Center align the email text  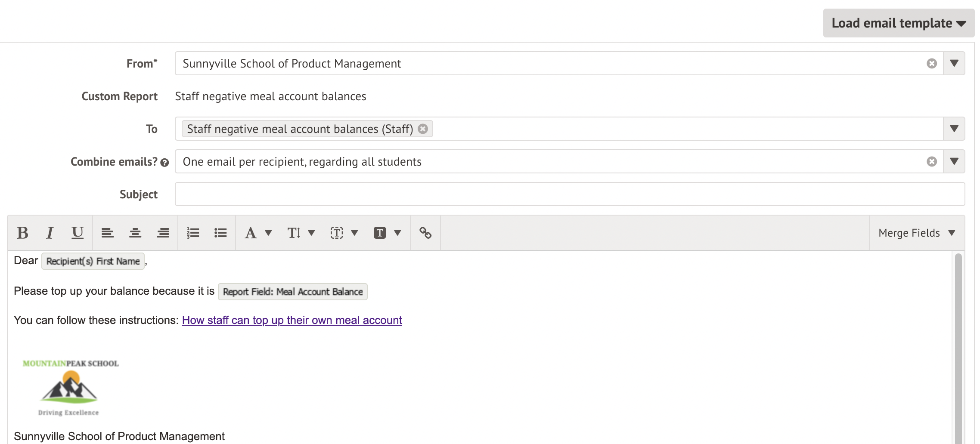(136, 232)
